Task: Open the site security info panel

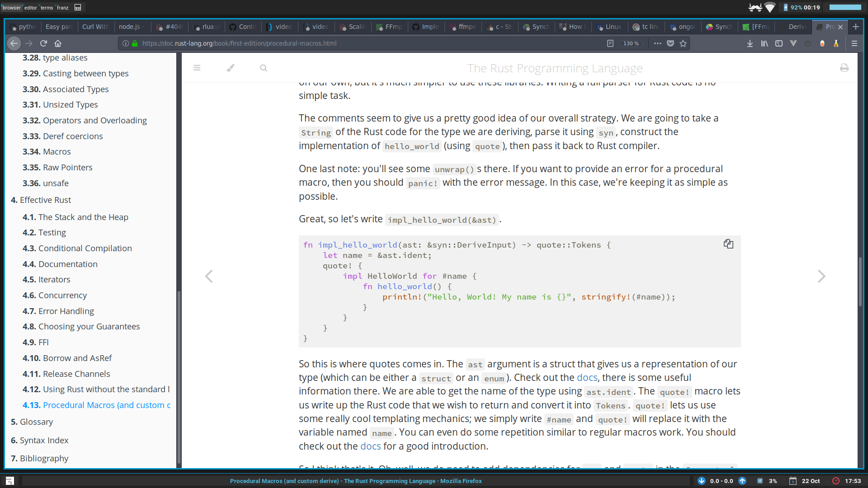Action: click(134, 43)
